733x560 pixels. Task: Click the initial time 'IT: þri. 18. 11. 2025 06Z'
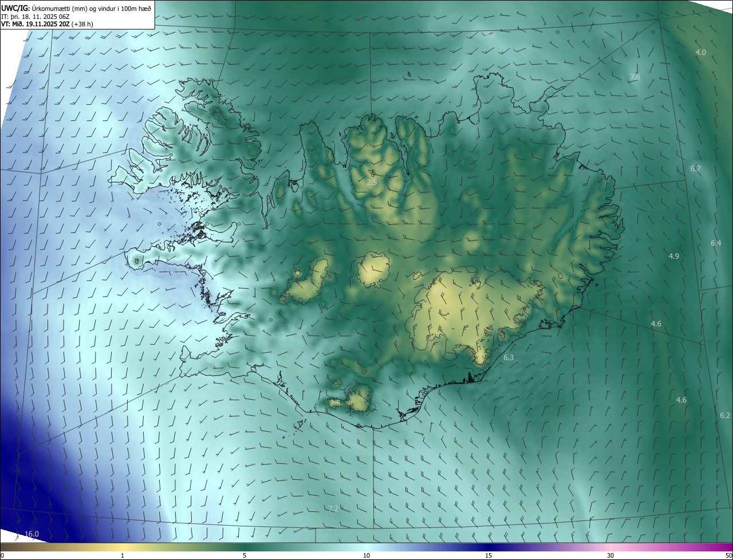[x=37, y=17]
